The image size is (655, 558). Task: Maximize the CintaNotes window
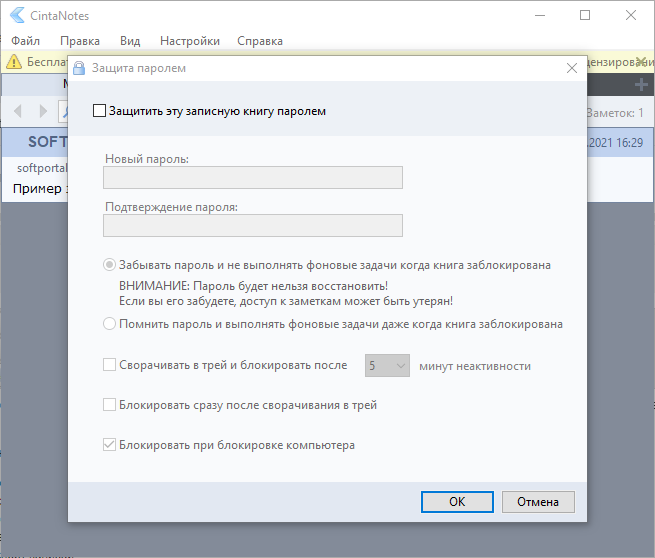click(585, 15)
